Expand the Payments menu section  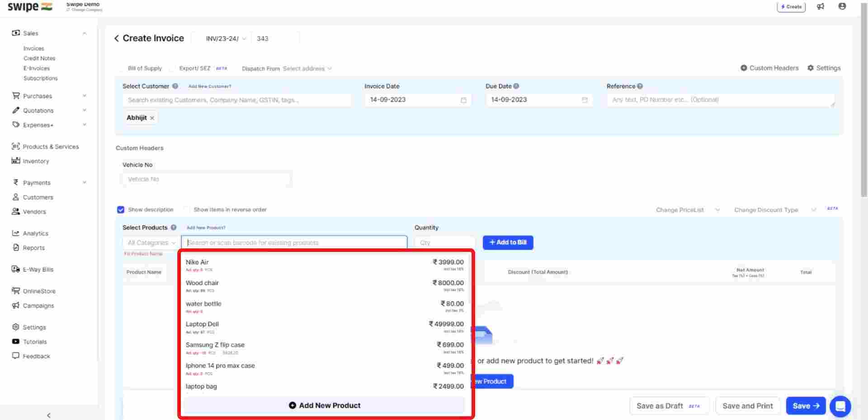85,182
